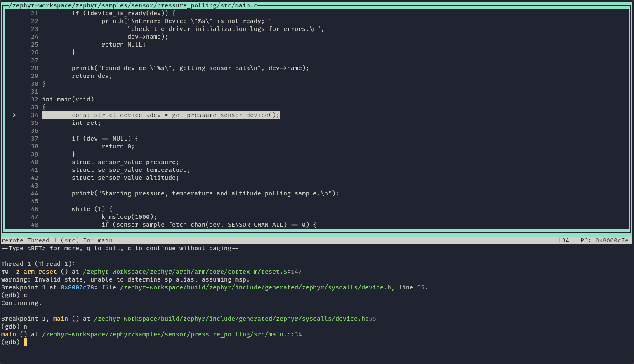
Task: Click the dev->name); code on line 24
Action: tap(148, 37)
